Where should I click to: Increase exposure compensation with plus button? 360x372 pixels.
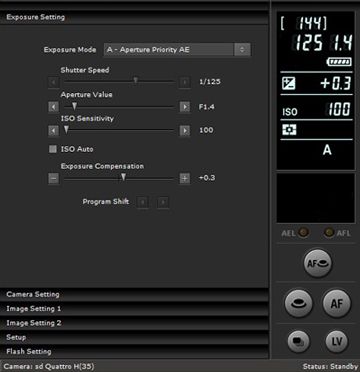pyautogui.click(x=185, y=179)
